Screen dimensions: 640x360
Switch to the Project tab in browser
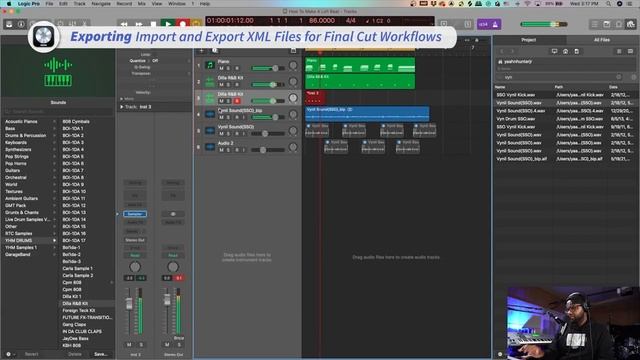pos(529,40)
